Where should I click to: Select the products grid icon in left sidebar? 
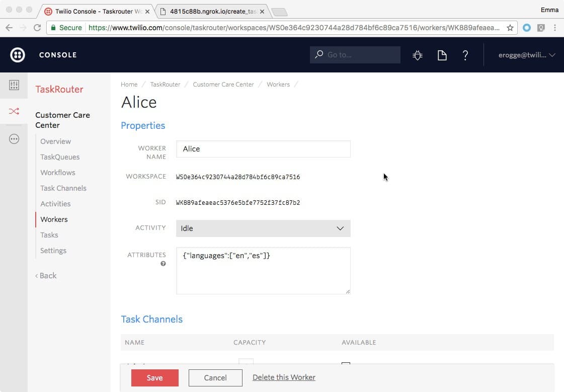pyautogui.click(x=14, y=85)
